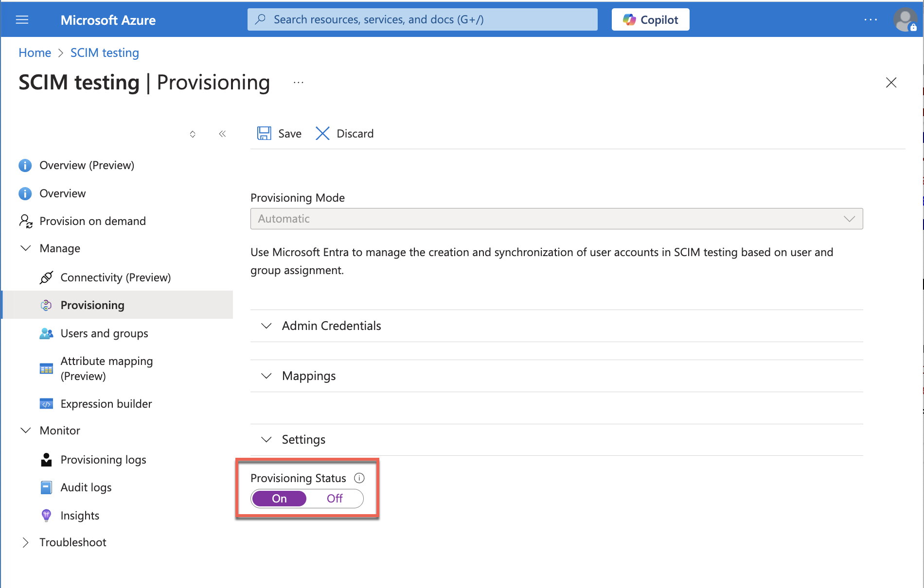
Task: Open the ellipsis next to page title
Action: click(x=299, y=83)
